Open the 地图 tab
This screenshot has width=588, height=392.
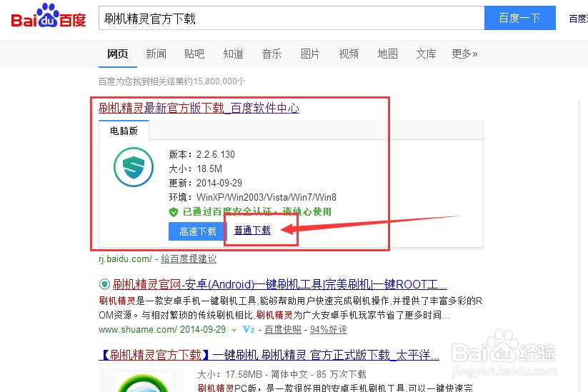pos(387,54)
